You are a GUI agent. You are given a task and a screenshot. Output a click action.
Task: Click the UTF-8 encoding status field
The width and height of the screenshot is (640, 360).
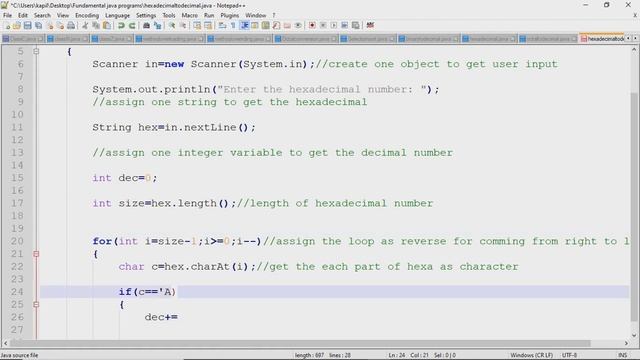click(569, 355)
